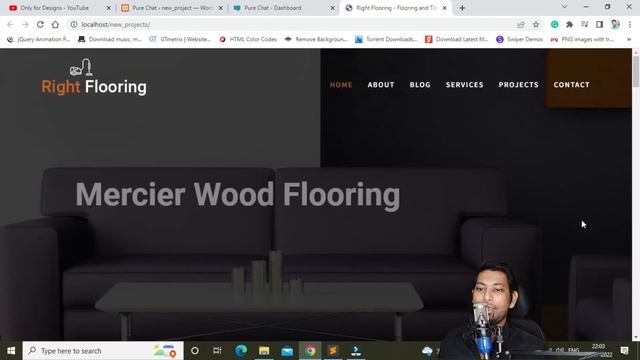
Task: Open ABOUT in site menu
Action: (x=381, y=84)
